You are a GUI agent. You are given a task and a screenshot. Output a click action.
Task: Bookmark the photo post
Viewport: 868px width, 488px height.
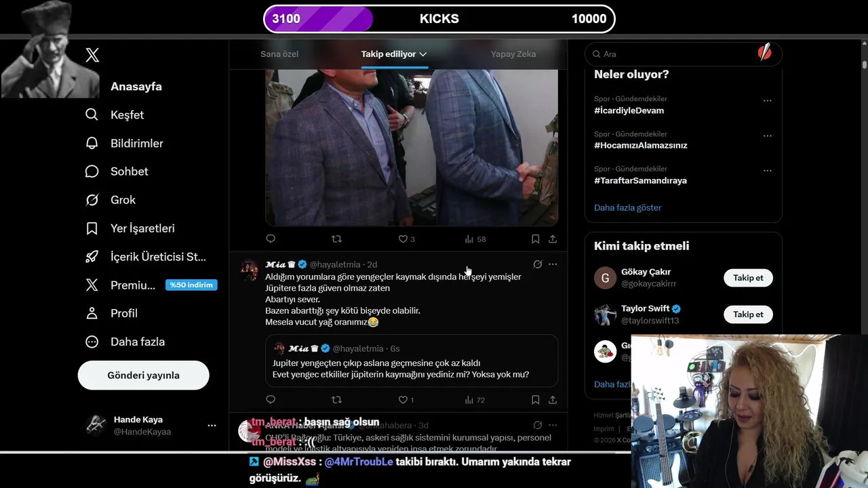pyautogui.click(x=535, y=239)
